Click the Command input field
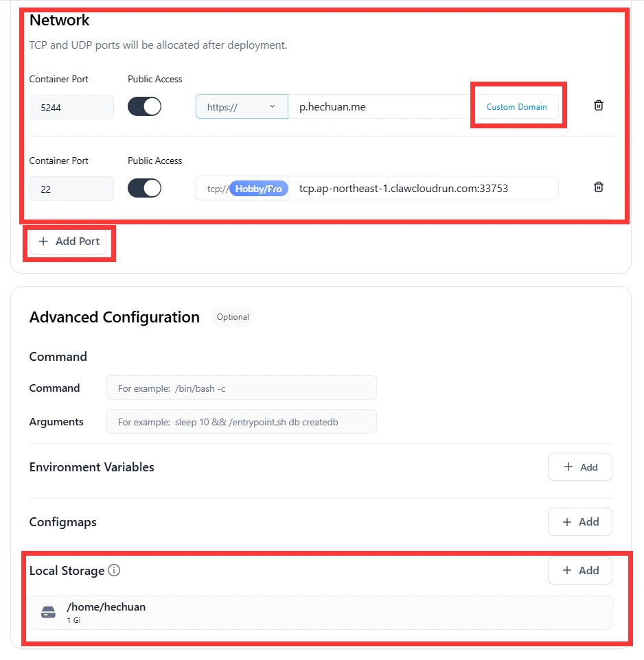Image resolution: width=644 pixels, height=660 pixels. click(241, 388)
